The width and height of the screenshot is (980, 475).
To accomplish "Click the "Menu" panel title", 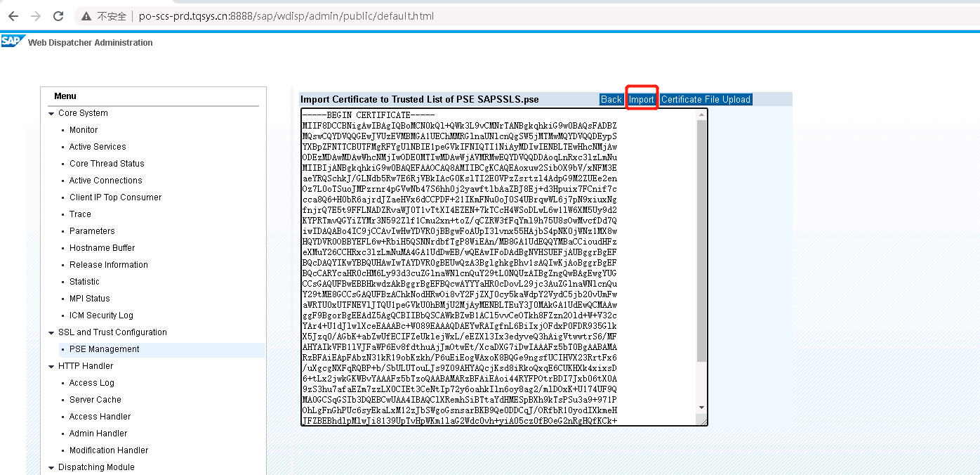I will (65, 96).
